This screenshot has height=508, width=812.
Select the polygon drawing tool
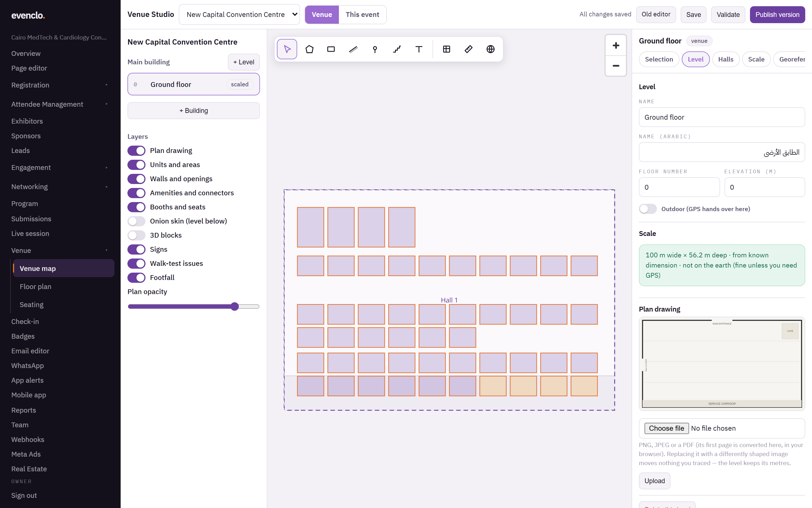click(309, 49)
